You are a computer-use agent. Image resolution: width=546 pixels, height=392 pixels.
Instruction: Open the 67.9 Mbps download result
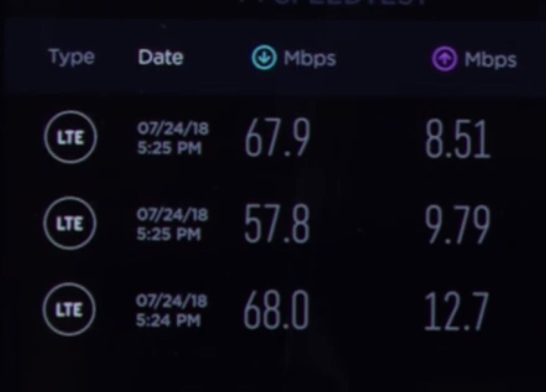click(x=277, y=138)
